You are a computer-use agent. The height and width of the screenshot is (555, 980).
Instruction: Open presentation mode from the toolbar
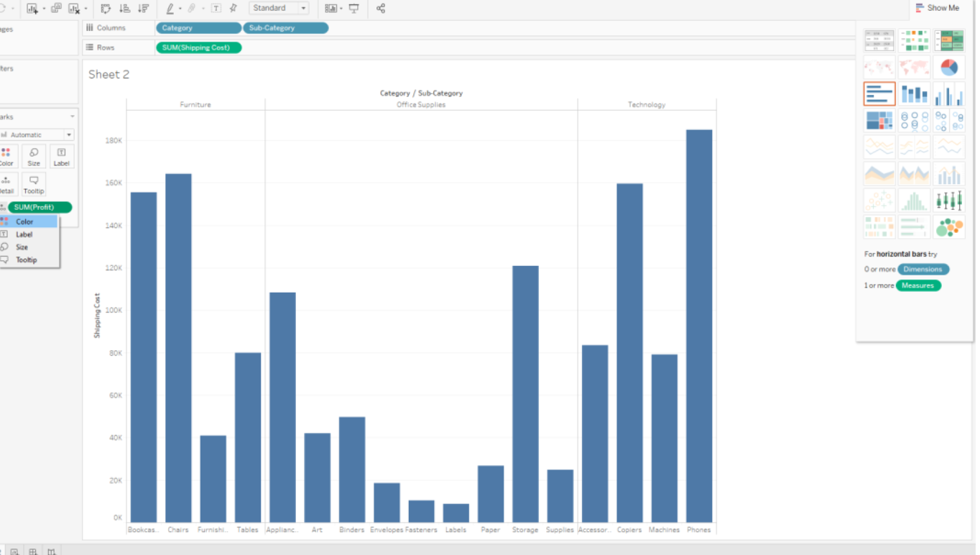353,9
